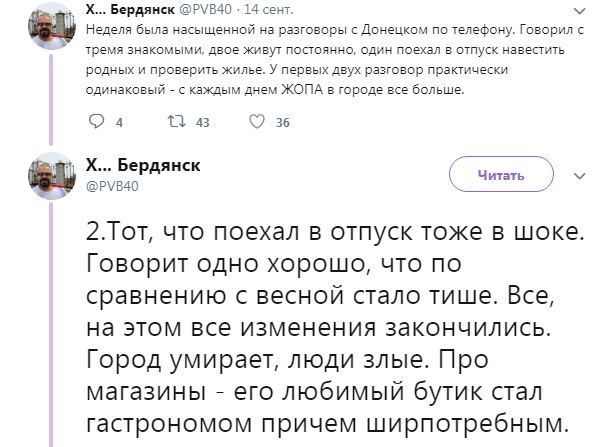Click the thread line between the avatars

pos(51,100)
